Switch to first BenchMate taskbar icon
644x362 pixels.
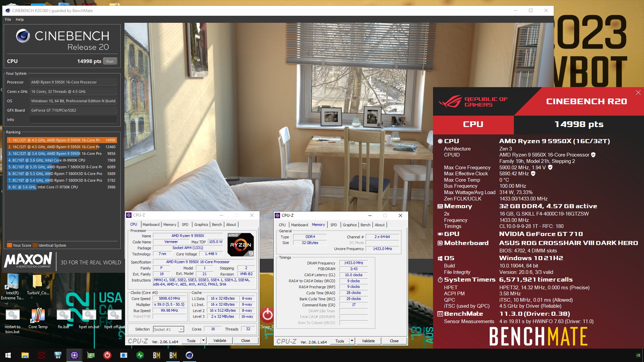(156, 355)
